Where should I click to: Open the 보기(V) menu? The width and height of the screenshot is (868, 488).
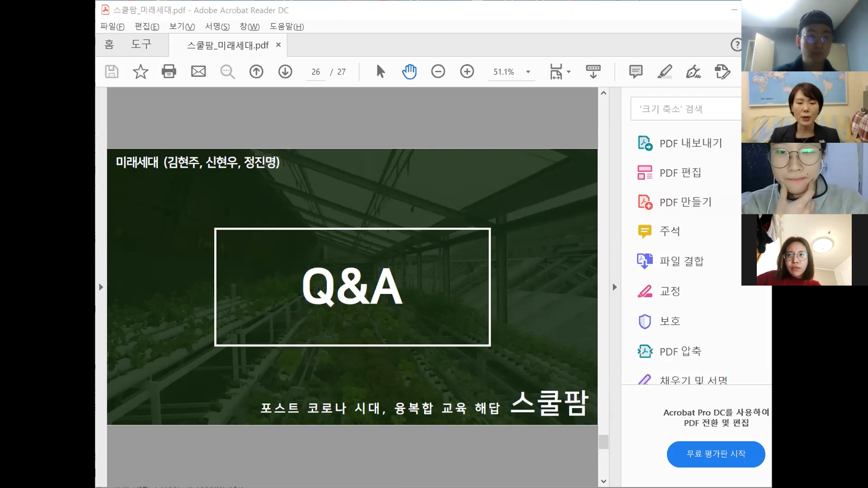pos(182,27)
